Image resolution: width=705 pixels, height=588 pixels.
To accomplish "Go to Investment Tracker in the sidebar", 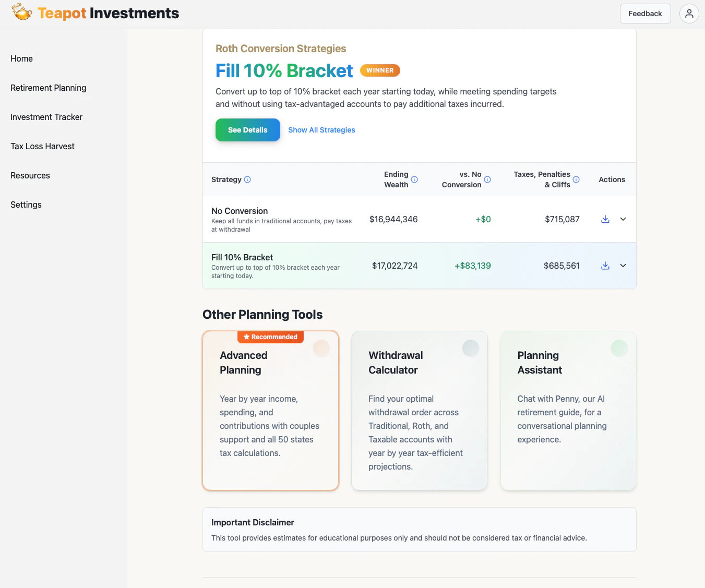I will click(46, 117).
